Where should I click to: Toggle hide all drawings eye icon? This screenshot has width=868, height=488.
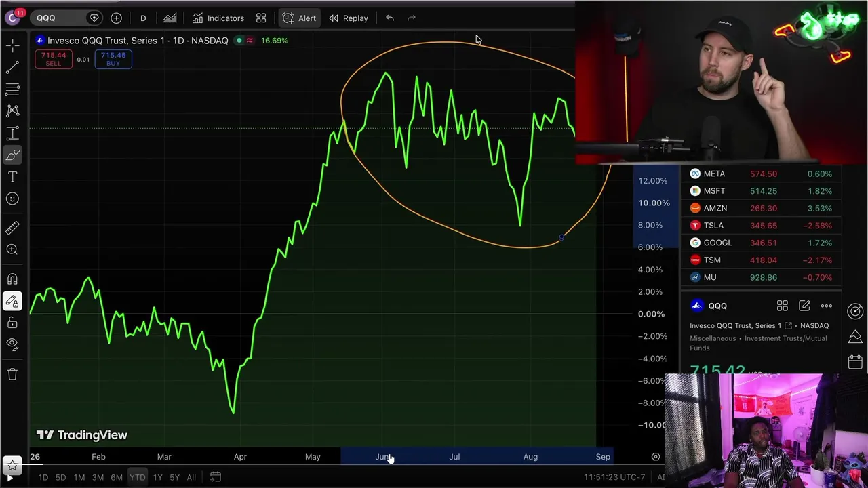(x=12, y=344)
